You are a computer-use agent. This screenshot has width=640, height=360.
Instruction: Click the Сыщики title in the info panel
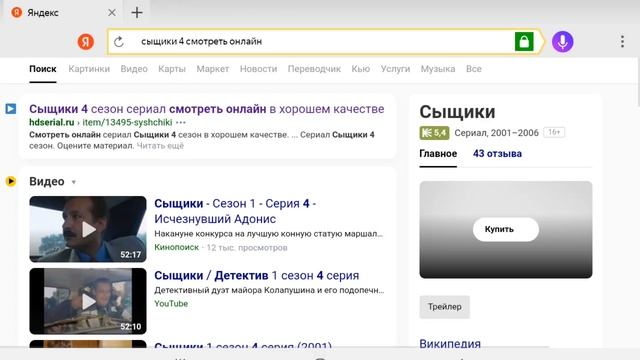click(x=457, y=112)
